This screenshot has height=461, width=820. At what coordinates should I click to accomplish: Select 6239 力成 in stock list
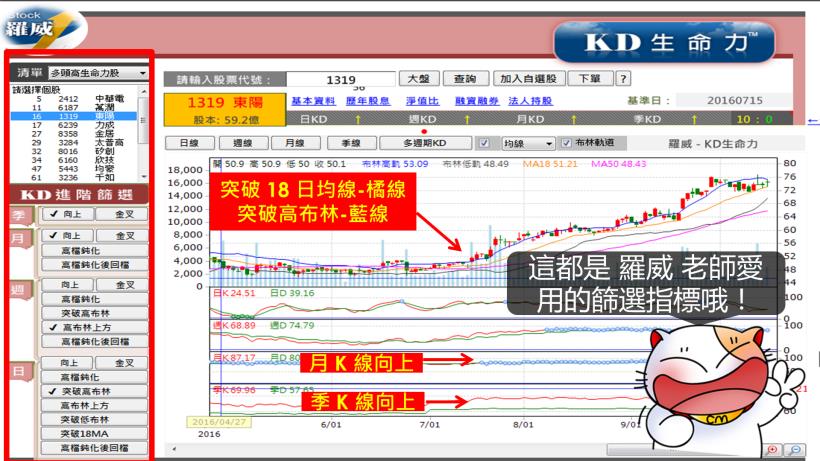click(75, 125)
